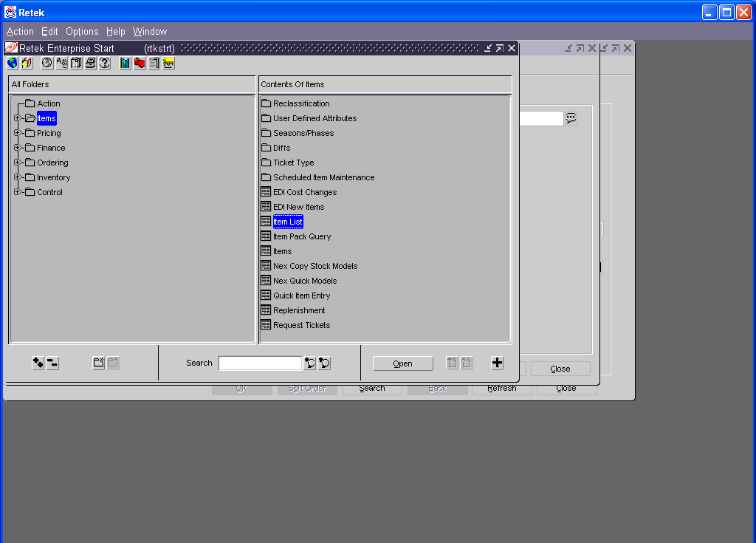The height and width of the screenshot is (543, 756).
Task: Open the Window menu
Action: [x=150, y=31]
